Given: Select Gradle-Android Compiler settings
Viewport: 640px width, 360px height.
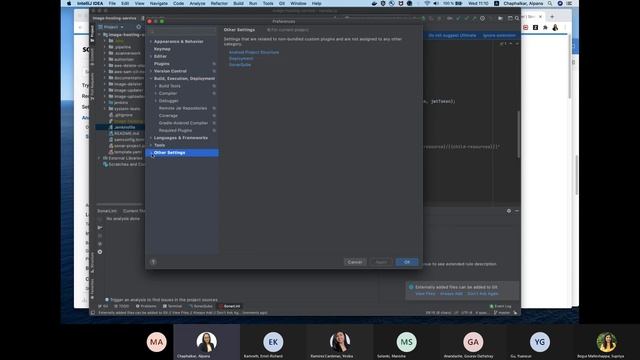Looking at the screenshot, I should click(183, 123).
